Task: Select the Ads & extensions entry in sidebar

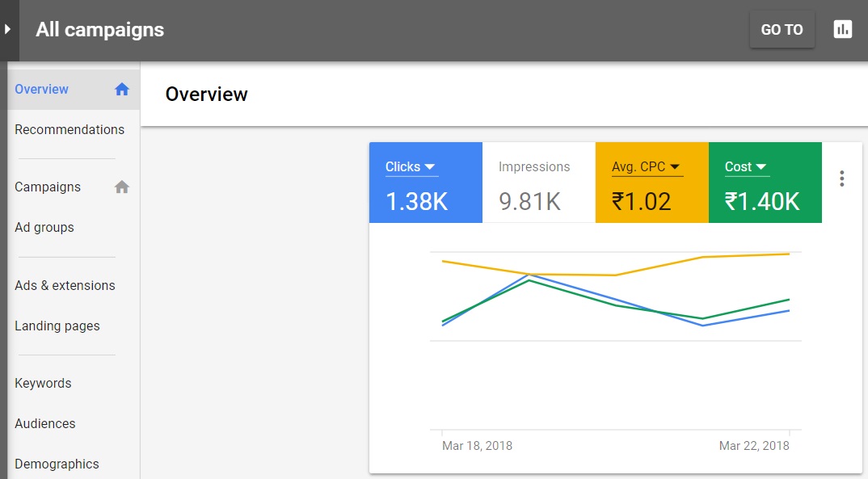Action: pyautogui.click(x=65, y=285)
